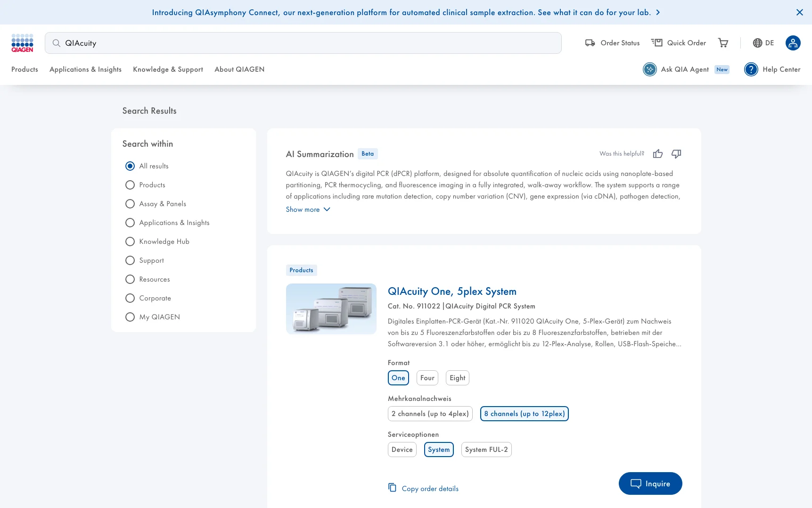The width and height of the screenshot is (812, 508).
Task: Select 2 channels (up to 4plex)
Action: click(x=430, y=414)
